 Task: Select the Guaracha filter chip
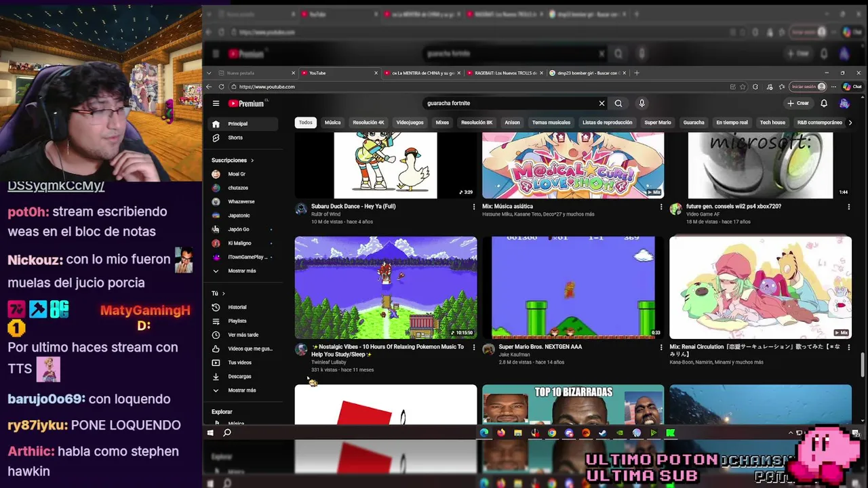pos(694,123)
